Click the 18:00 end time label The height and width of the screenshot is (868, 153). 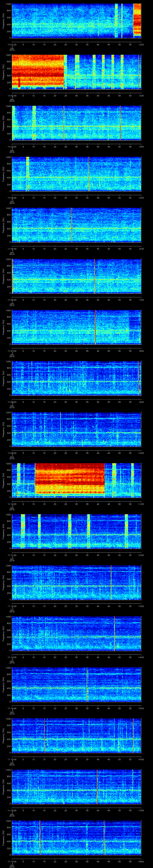click(x=141, y=861)
